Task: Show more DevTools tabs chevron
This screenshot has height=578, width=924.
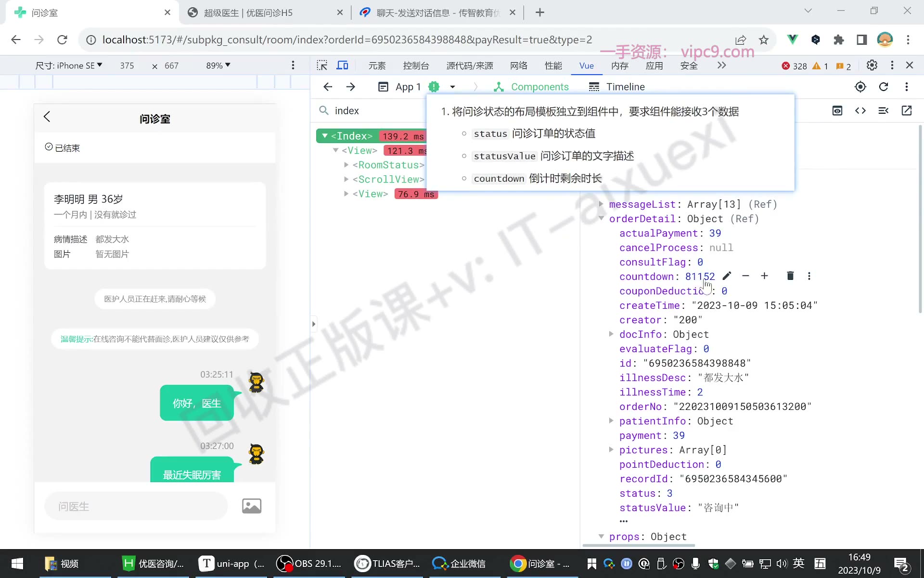Action: click(x=721, y=66)
